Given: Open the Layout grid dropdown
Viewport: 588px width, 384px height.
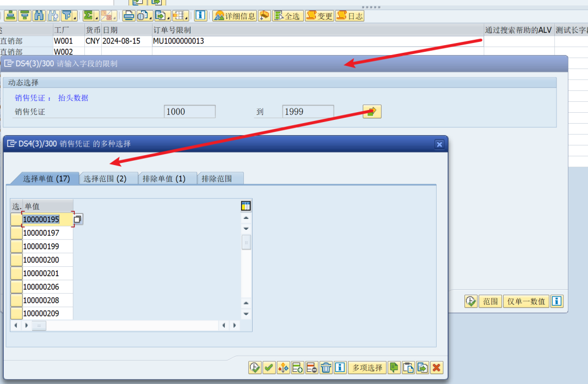Looking at the screenshot, I should 180,16.
